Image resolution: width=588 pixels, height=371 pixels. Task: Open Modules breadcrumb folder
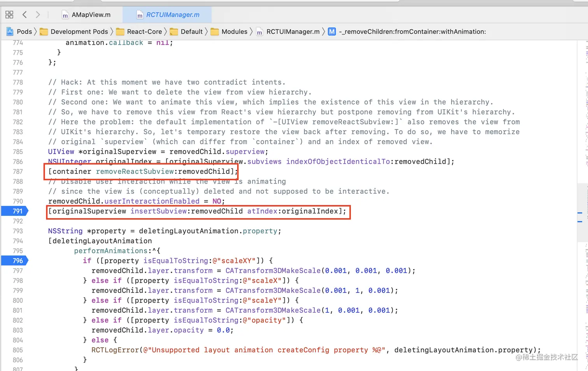234,31
